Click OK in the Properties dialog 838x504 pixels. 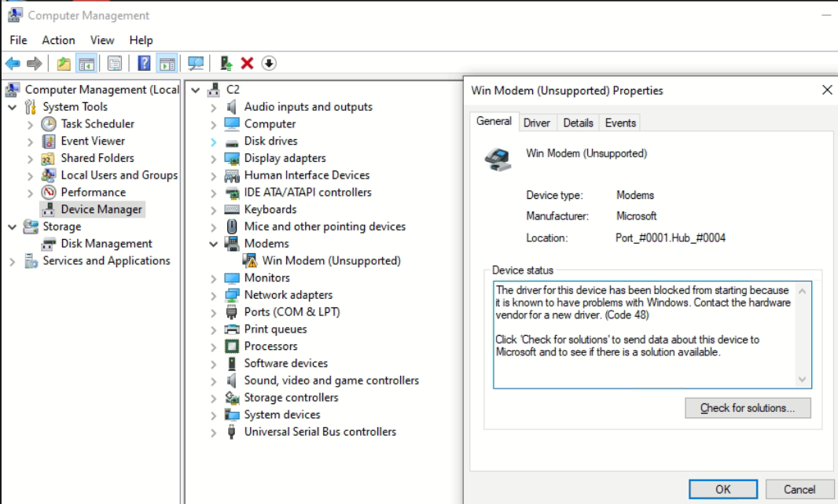722,489
